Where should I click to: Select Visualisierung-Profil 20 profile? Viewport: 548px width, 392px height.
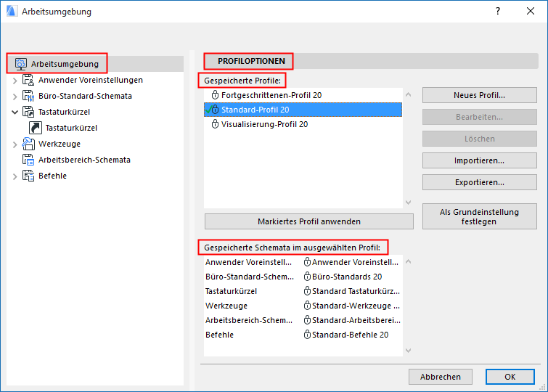[x=264, y=124]
